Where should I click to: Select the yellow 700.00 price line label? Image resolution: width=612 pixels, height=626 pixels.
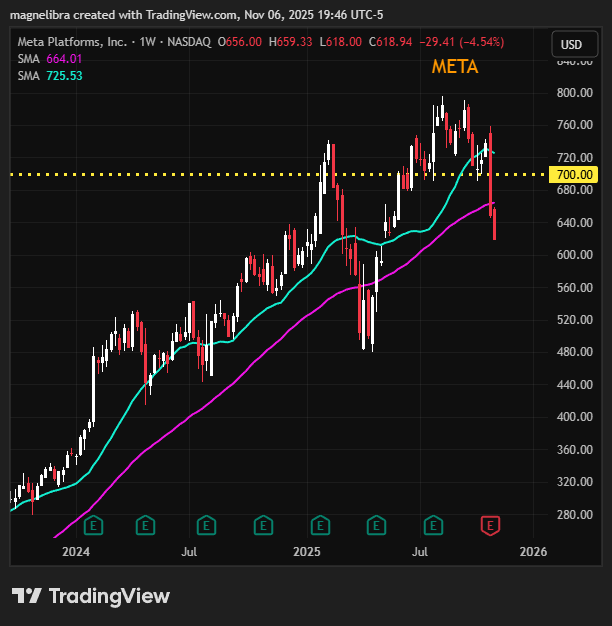[x=573, y=174]
